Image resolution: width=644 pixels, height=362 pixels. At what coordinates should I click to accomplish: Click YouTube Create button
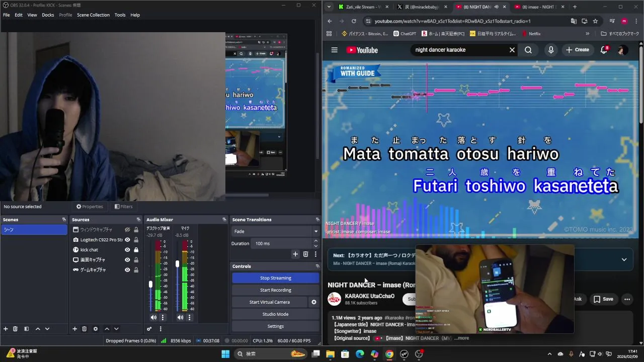[x=577, y=50]
